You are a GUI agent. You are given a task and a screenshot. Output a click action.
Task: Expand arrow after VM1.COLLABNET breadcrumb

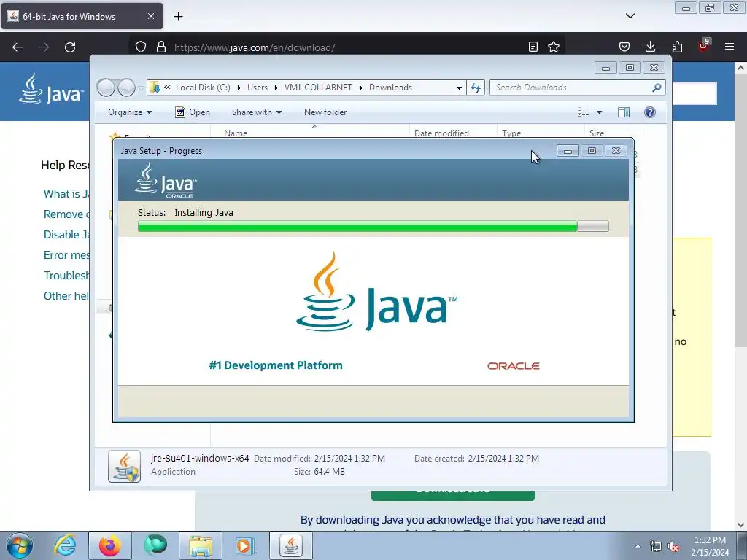(x=360, y=87)
